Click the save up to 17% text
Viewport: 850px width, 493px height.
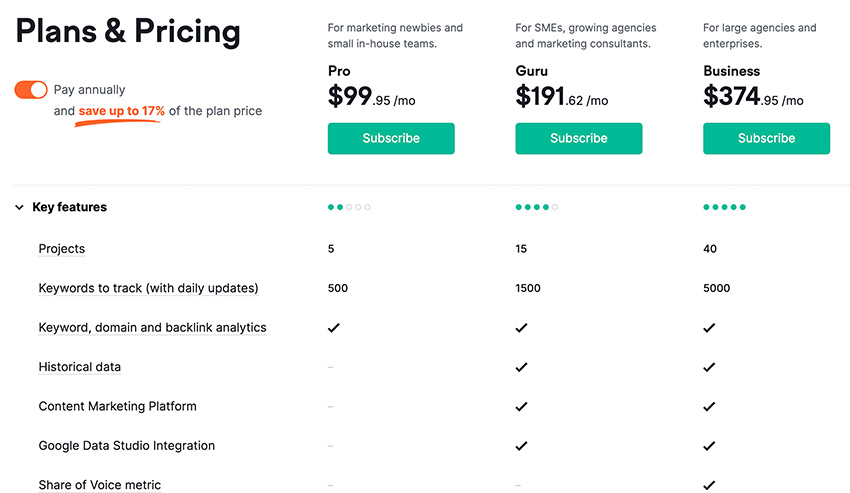click(121, 111)
